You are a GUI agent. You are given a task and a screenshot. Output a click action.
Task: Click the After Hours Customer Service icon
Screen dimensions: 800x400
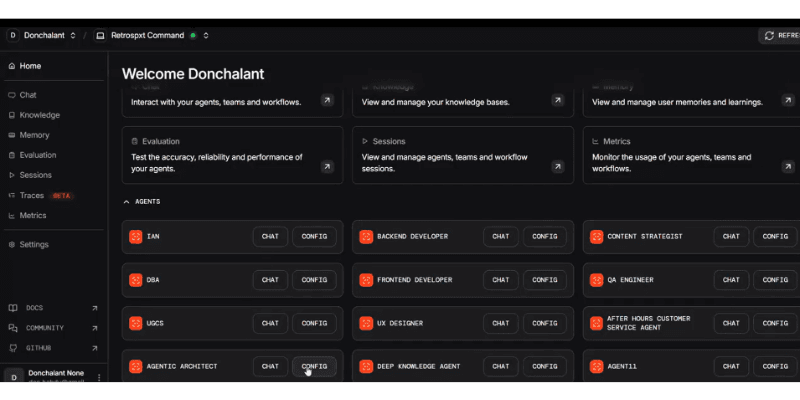tap(596, 323)
